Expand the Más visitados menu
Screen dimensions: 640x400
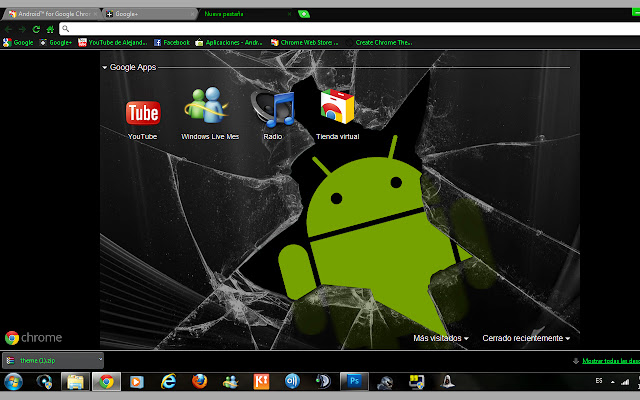440,338
